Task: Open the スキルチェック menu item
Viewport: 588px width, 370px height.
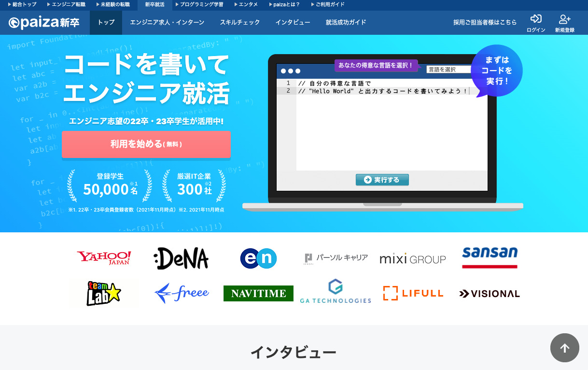Action: pos(240,22)
